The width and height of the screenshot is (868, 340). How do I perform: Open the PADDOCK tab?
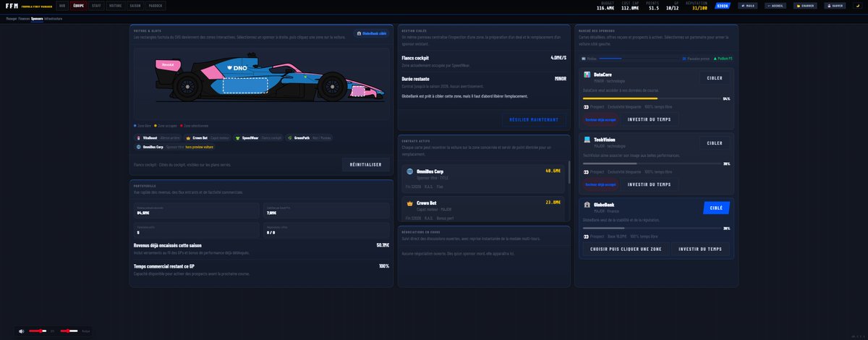(x=156, y=5)
